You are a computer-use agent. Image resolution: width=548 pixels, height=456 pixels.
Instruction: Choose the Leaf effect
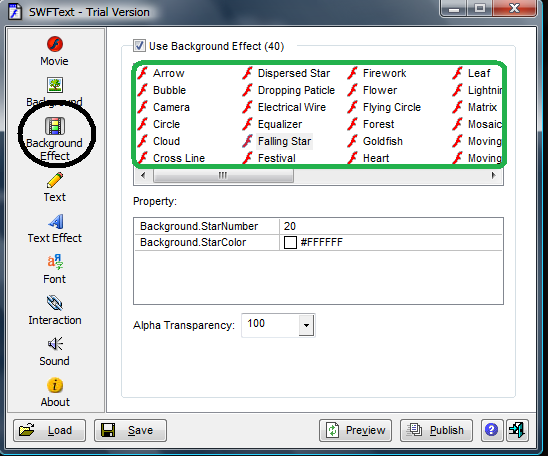coord(471,73)
